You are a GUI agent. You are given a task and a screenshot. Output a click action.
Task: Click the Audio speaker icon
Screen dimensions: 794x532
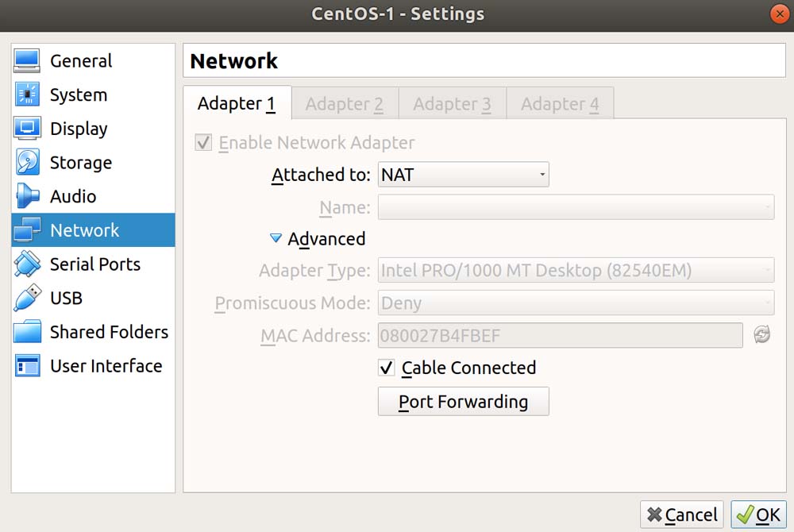click(27, 196)
